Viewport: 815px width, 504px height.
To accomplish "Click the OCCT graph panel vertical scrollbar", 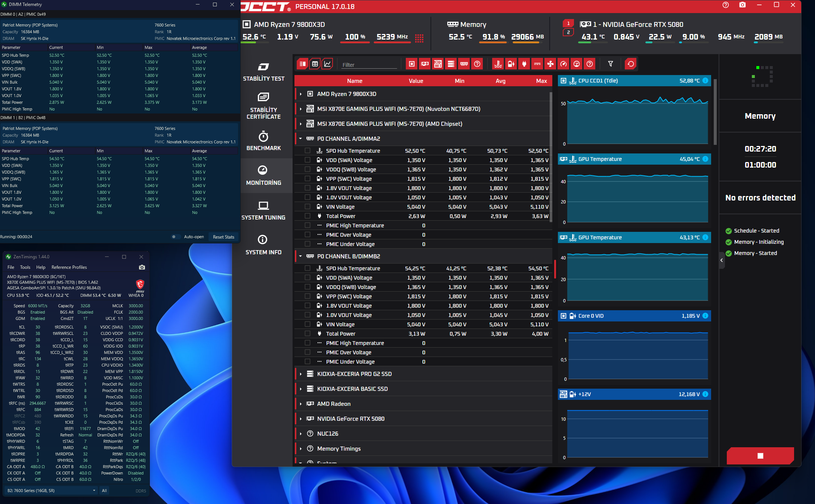I will [x=715, y=112].
